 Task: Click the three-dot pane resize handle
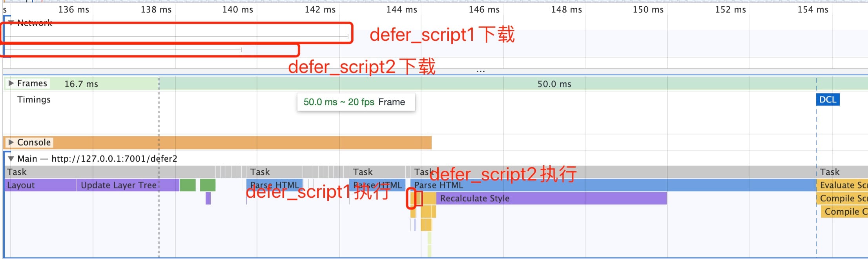click(480, 71)
